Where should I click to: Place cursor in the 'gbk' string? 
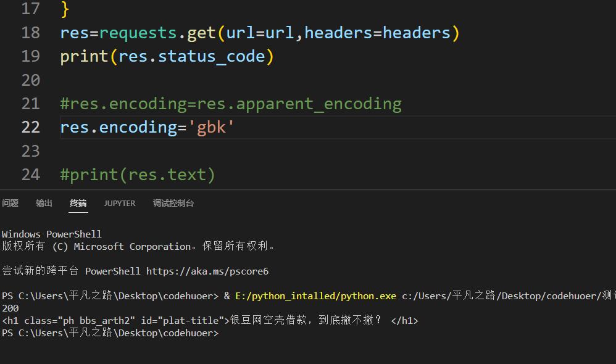point(212,127)
